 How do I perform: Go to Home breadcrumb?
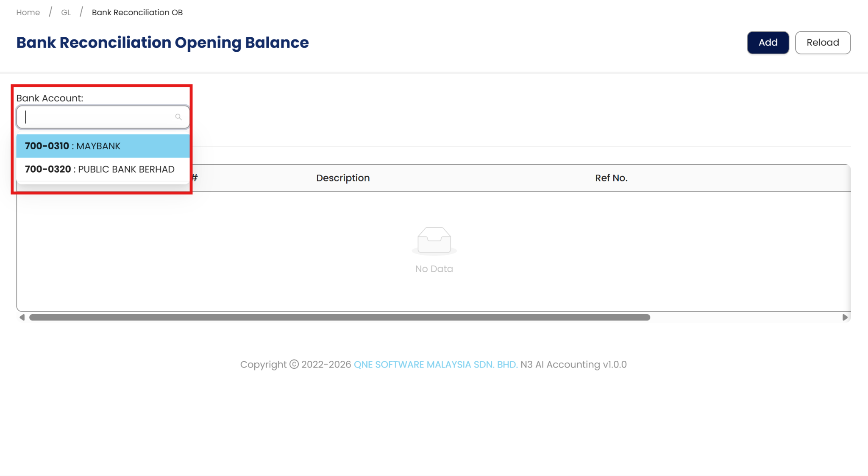pos(28,12)
